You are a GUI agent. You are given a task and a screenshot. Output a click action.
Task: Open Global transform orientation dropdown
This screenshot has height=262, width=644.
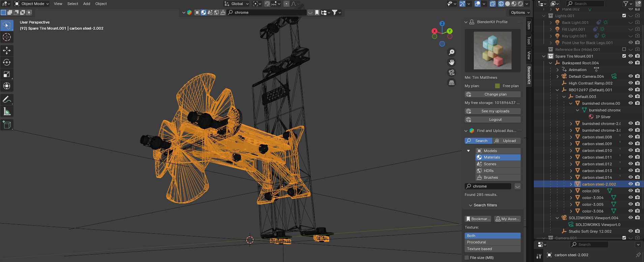(x=237, y=4)
